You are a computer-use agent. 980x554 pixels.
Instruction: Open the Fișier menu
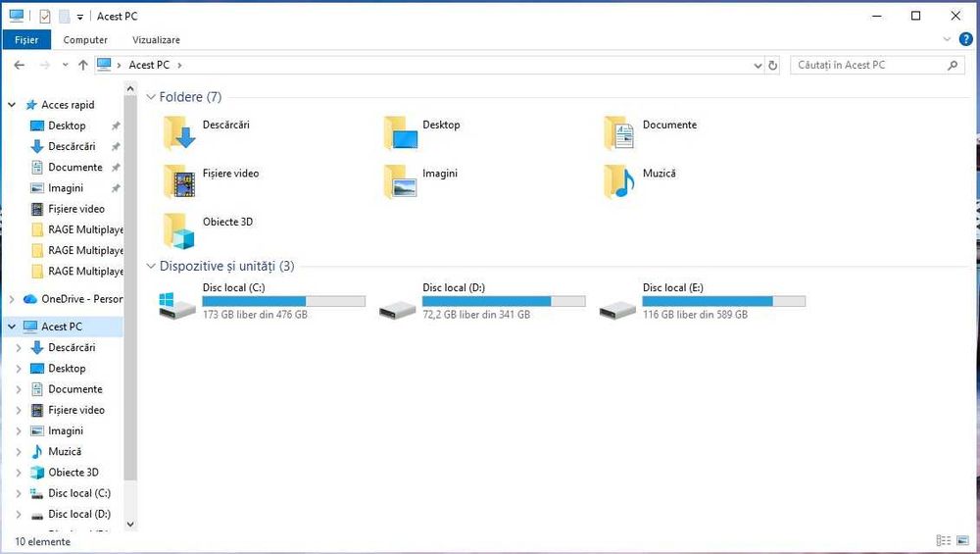tap(26, 39)
